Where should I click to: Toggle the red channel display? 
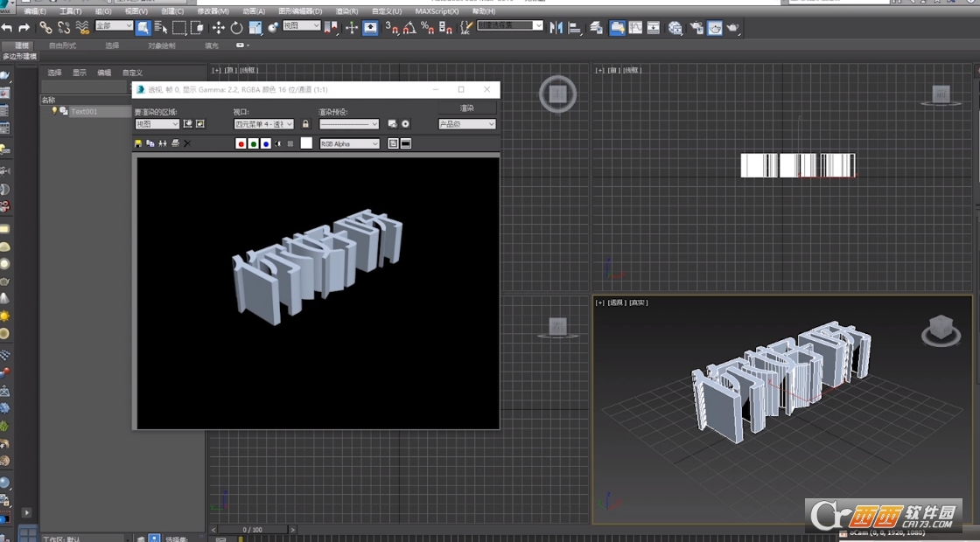click(x=241, y=143)
